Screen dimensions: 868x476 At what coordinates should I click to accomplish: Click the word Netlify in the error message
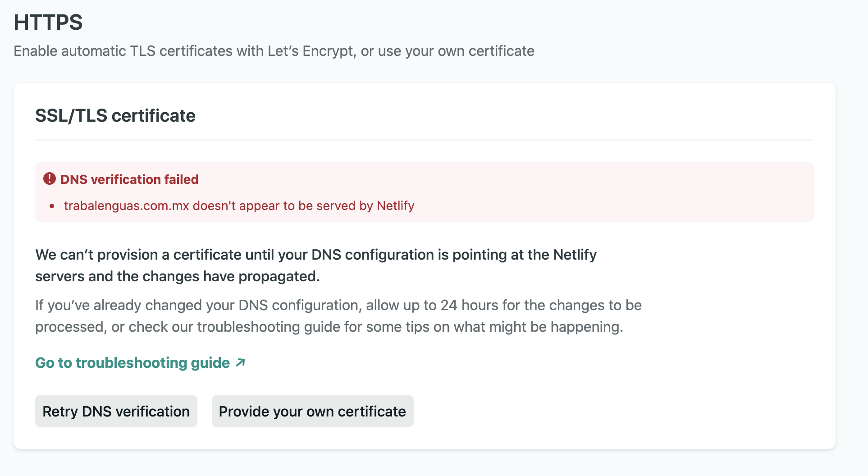point(396,206)
